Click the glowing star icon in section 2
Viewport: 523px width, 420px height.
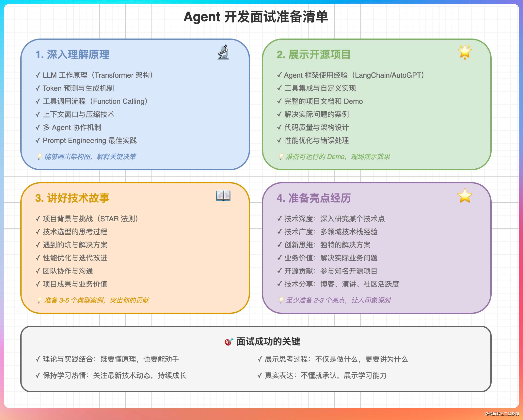coord(465,52)
